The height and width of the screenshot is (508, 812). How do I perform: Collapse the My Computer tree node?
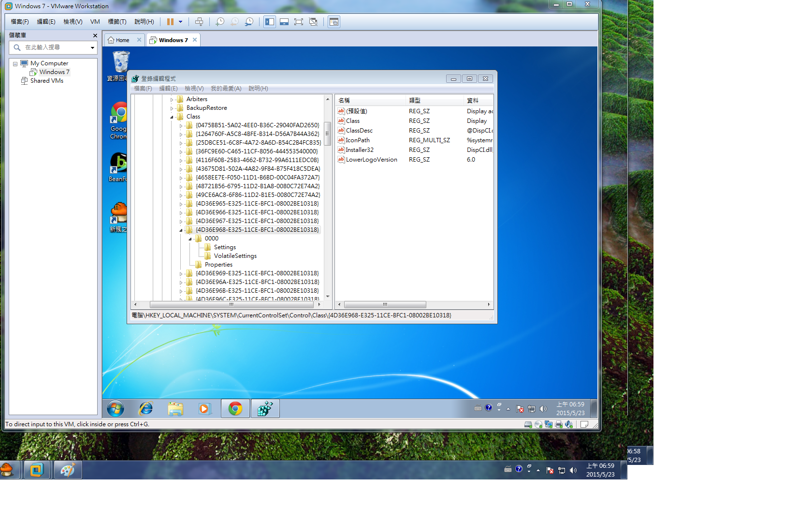point(15,63)
